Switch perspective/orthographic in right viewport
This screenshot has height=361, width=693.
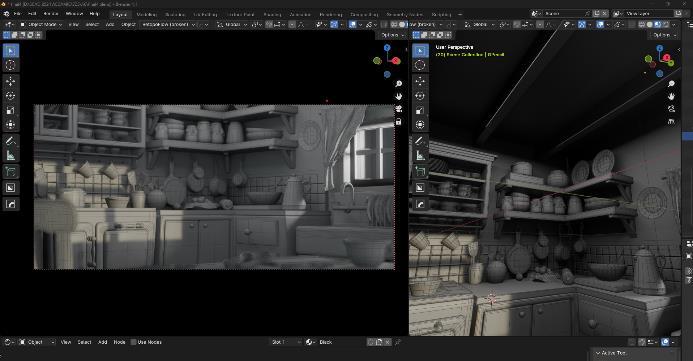671,121
